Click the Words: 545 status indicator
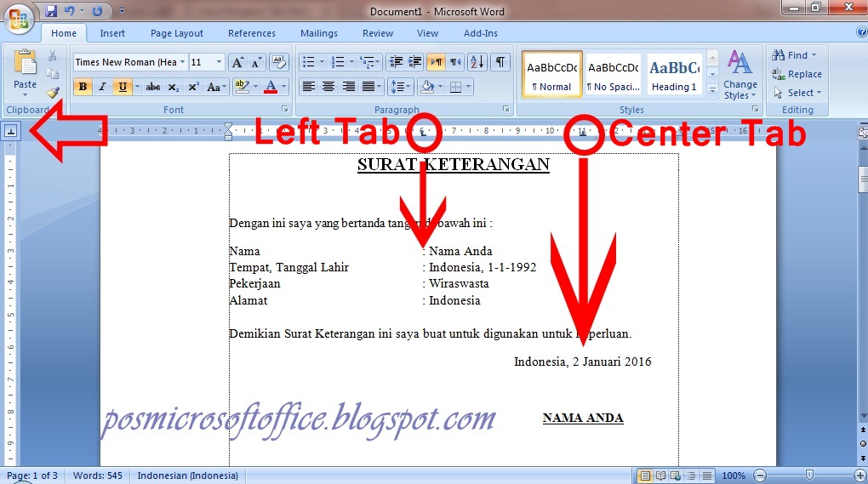Viewport: 868px width, 484px height. click(x=97, y=475)
